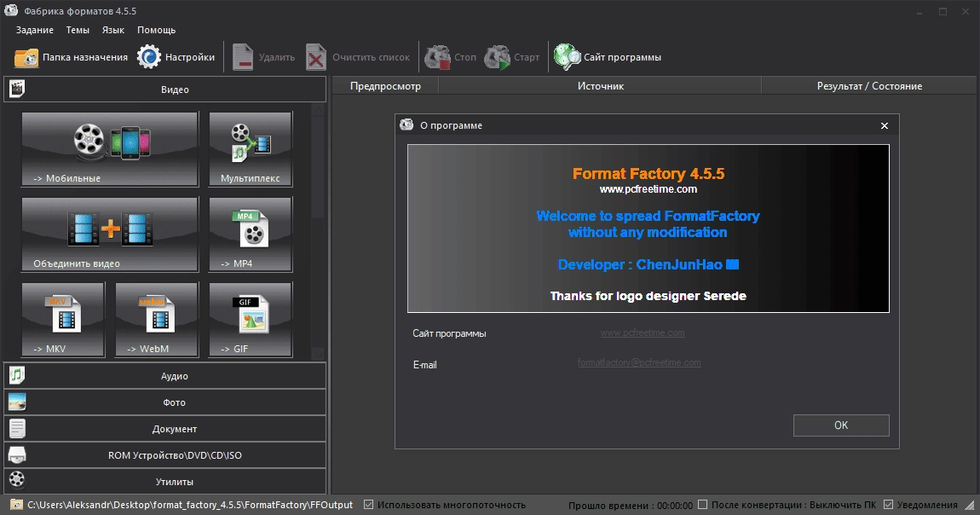Close the О программе dialog
Image resolution: width=980 pixels, height=515 pixels.
pos(885,125)
